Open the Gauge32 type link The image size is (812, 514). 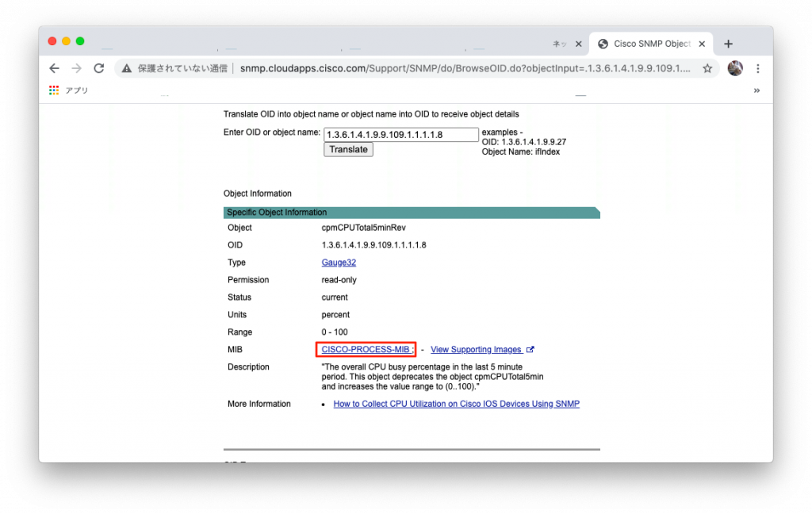[338, 262]
